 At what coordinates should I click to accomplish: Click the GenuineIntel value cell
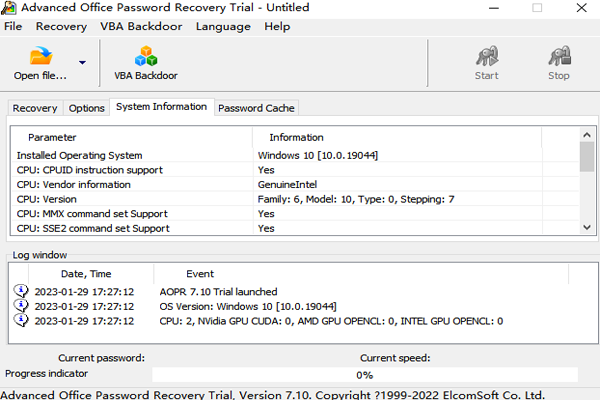[287, 184]
